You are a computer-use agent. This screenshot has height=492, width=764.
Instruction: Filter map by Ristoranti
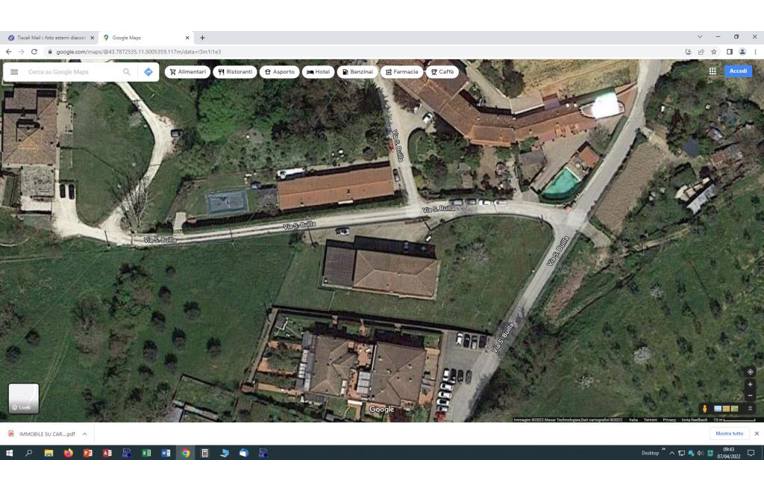235,72
